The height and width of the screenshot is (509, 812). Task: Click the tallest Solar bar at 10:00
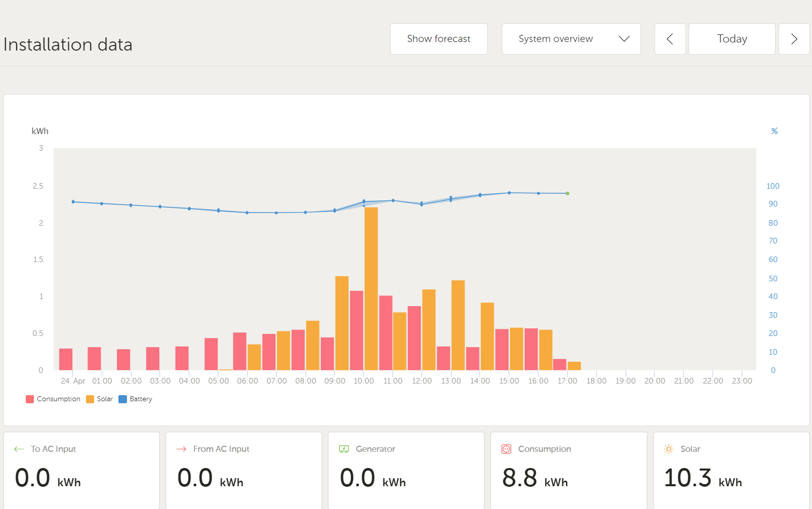pos(371,288)
